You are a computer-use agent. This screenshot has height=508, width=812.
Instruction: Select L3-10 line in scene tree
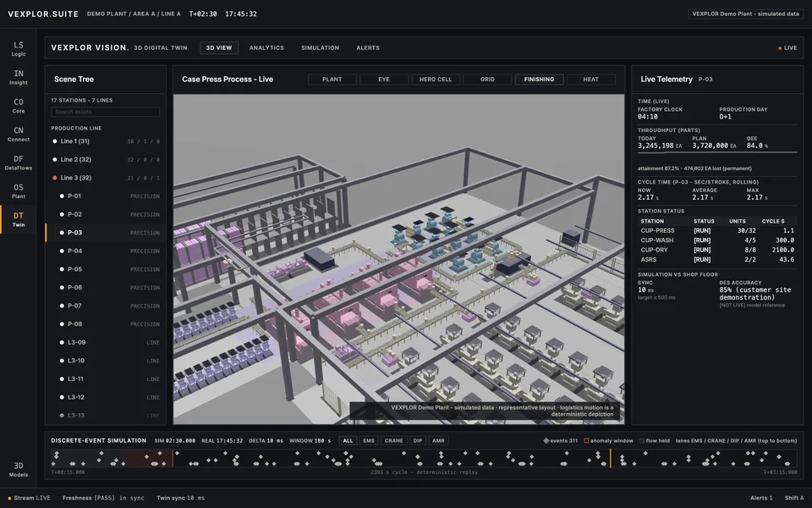[x=106, y=361]
